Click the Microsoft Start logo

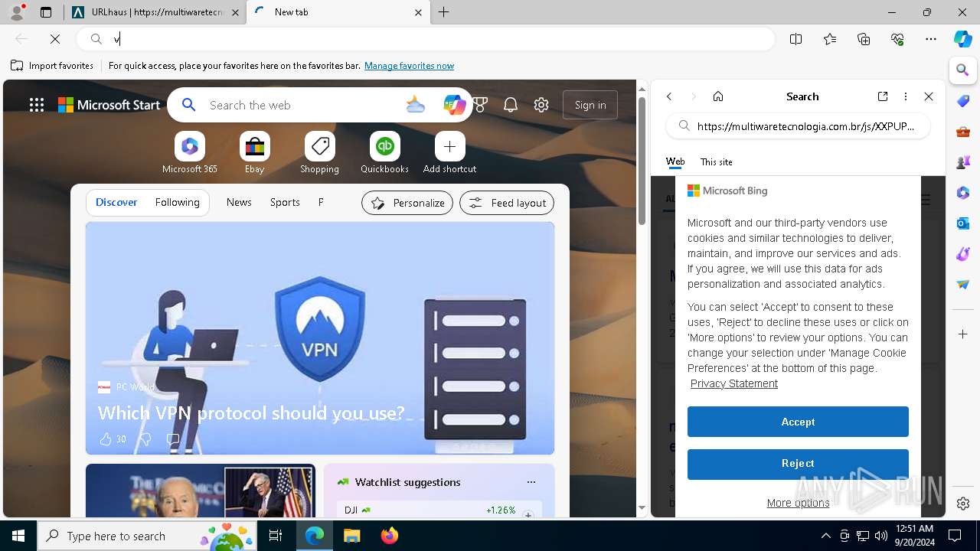tap(109, 105)
